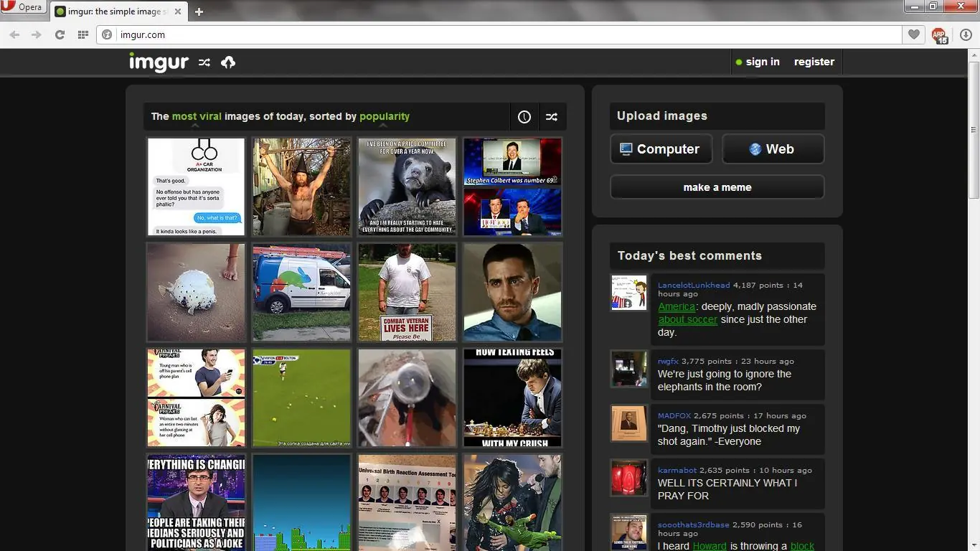The image size is (980, 551).
Task: Go back using the browser back arrow
Action: pyautogui.click(x=14, y=34)
